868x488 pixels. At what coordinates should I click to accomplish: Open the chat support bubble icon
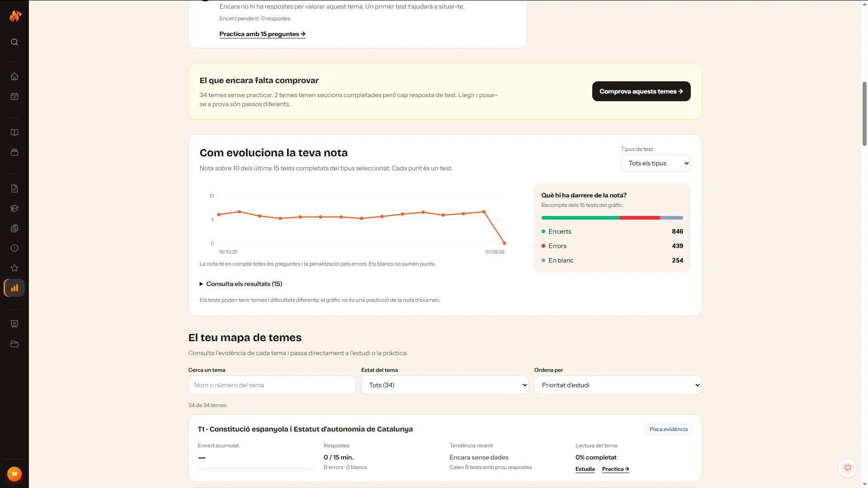pos(848,468)
